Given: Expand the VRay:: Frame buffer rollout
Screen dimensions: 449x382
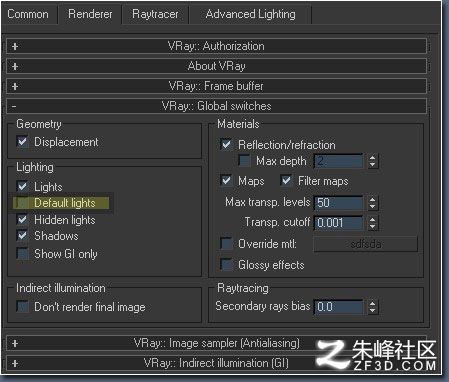Looking at the screenshot, I should 216,86.
